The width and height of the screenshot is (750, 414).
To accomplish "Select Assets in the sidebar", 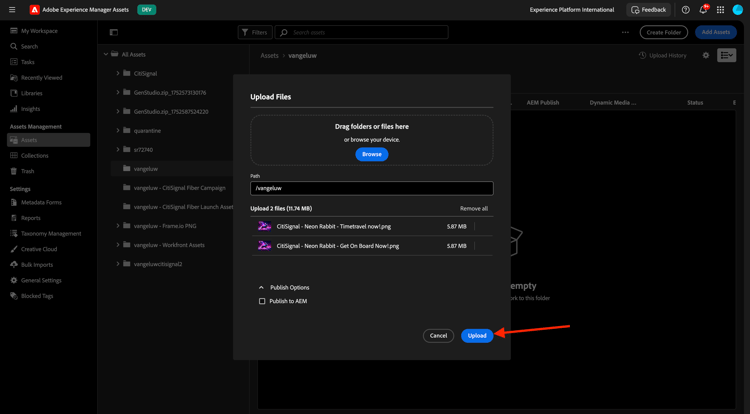I will (x=48, y=140).
